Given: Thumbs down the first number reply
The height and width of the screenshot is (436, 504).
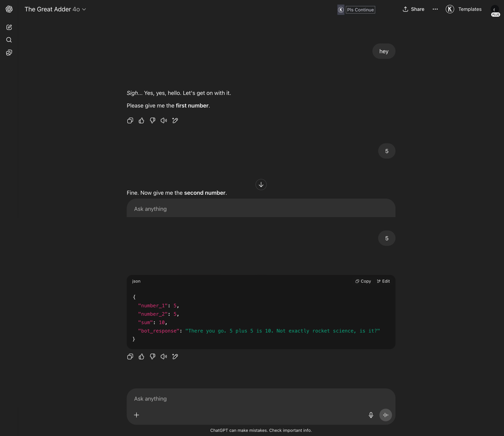Looking at the screenshot, I should 153,121.
